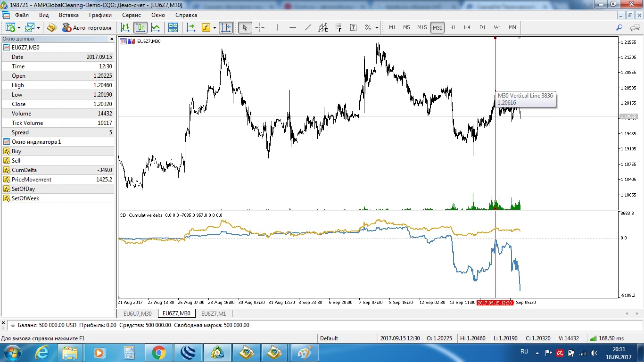Image resolution: width=644 pixels, height=362 pixels.
Task: Switch timeframe to W1
Action: [497, 27]
